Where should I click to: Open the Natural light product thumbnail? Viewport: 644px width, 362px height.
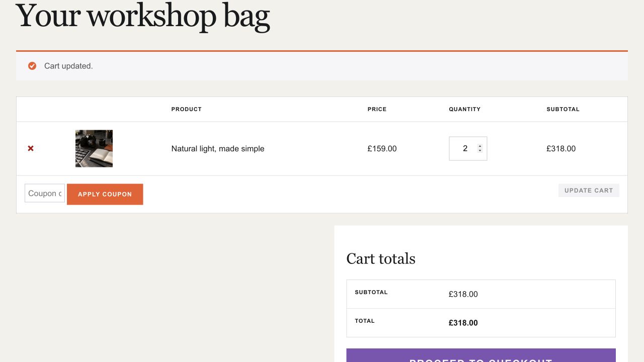pyautogui.click(x=94, y=148)
